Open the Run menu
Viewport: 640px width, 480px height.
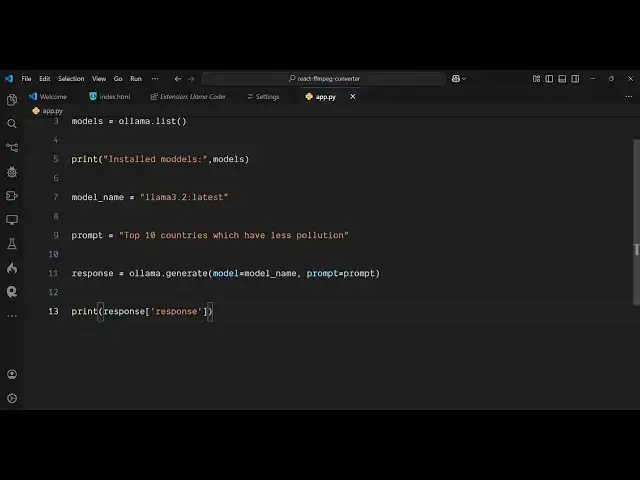click(x=136, y=78)
